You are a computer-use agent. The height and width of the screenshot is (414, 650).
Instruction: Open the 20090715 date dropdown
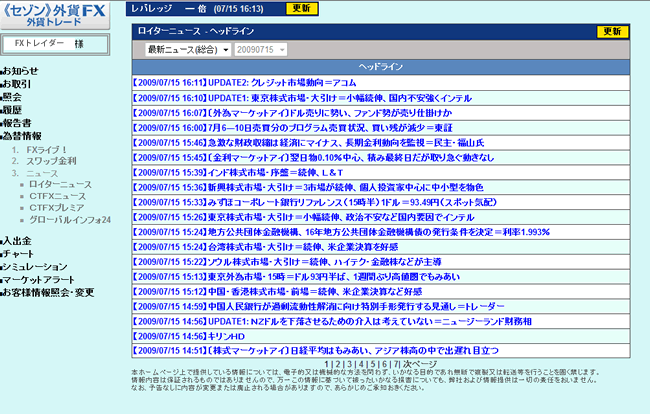[260, 50]
